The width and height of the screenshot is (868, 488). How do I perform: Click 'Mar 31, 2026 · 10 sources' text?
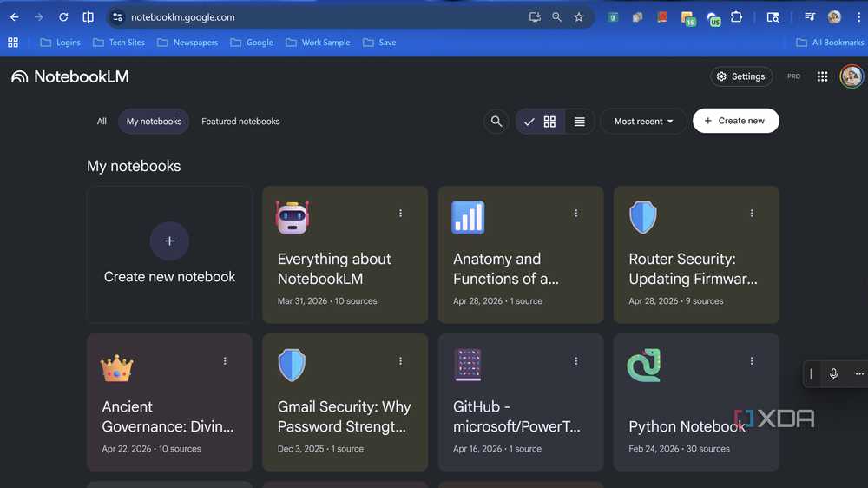tap(327, 301)
